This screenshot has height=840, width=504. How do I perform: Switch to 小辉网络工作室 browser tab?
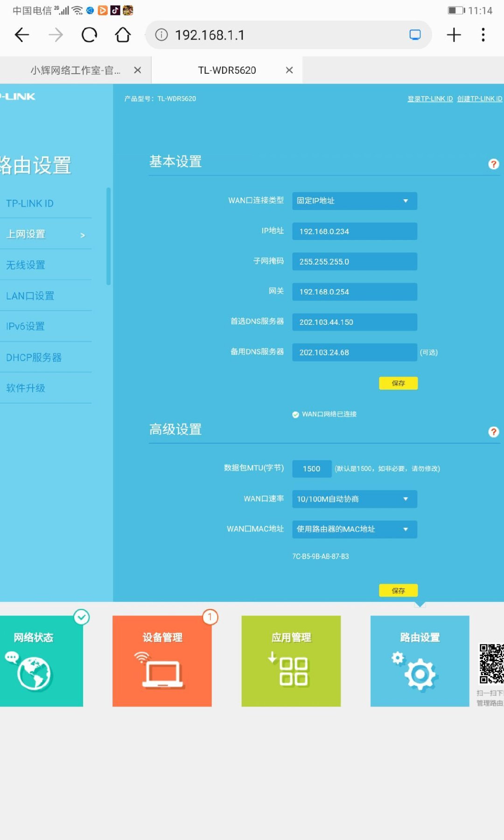tap(76, 70)
